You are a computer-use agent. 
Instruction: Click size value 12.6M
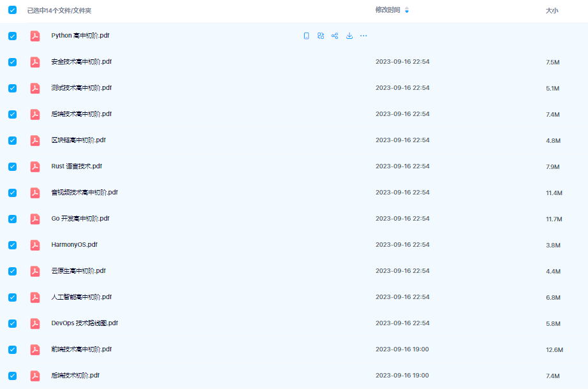pos(554,350)
